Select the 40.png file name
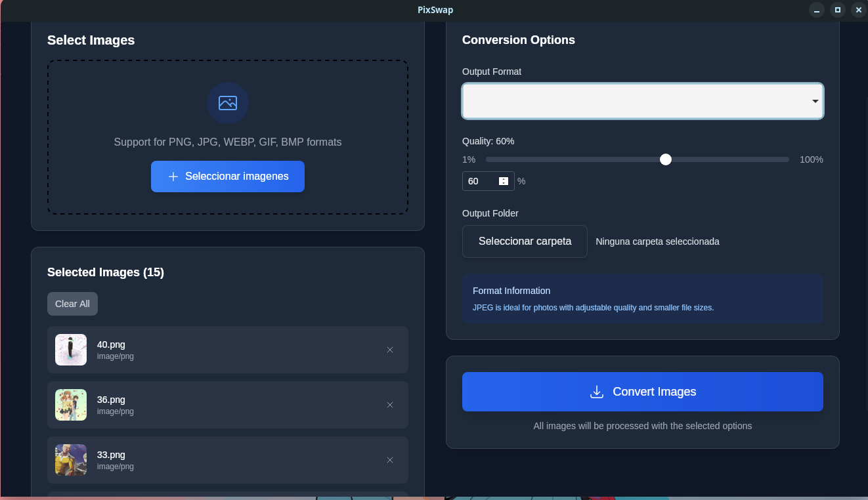Viewport: 868px width, 500px height. [111, 344]
